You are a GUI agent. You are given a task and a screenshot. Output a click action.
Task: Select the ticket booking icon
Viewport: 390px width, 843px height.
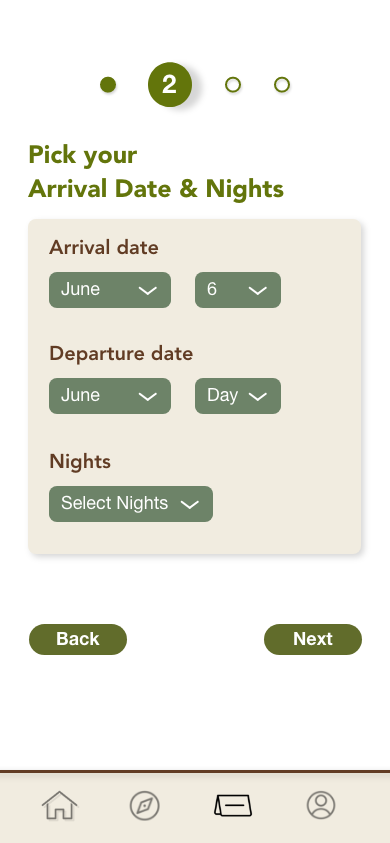tap(233, 806)
